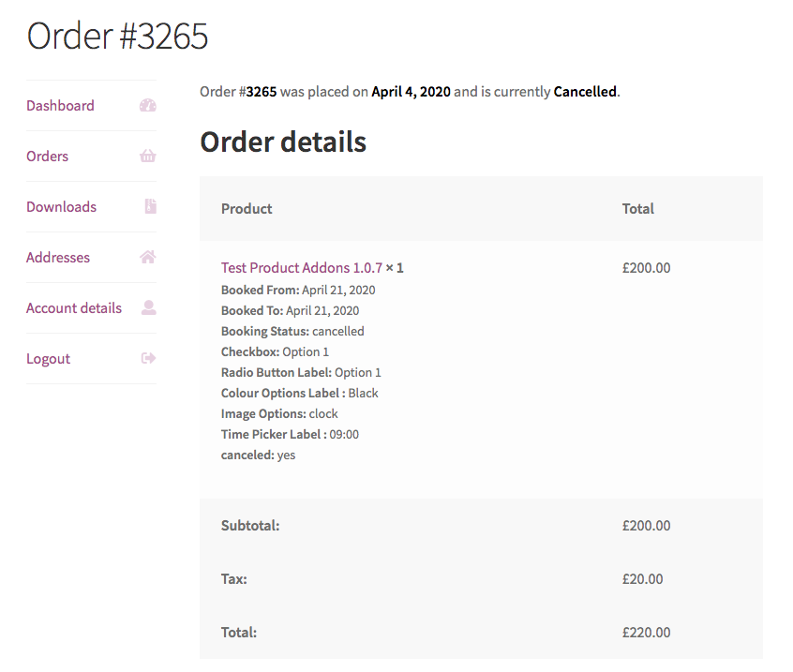Viewport: 793px width, 672px height.
Task: Open the Downloads section
Action: point(61,206)
